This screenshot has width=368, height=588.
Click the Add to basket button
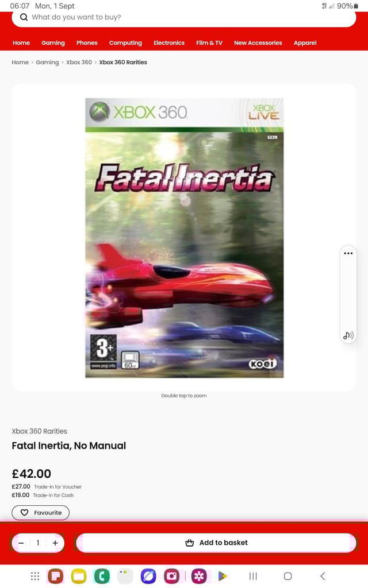(217, 543)
